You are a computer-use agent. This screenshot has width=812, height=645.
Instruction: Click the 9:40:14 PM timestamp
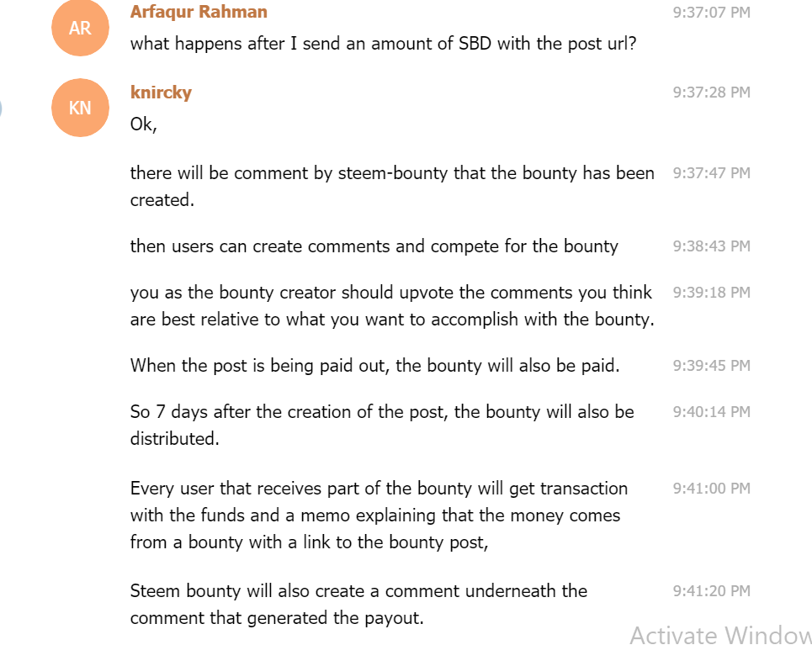click(x=711, y=412)
